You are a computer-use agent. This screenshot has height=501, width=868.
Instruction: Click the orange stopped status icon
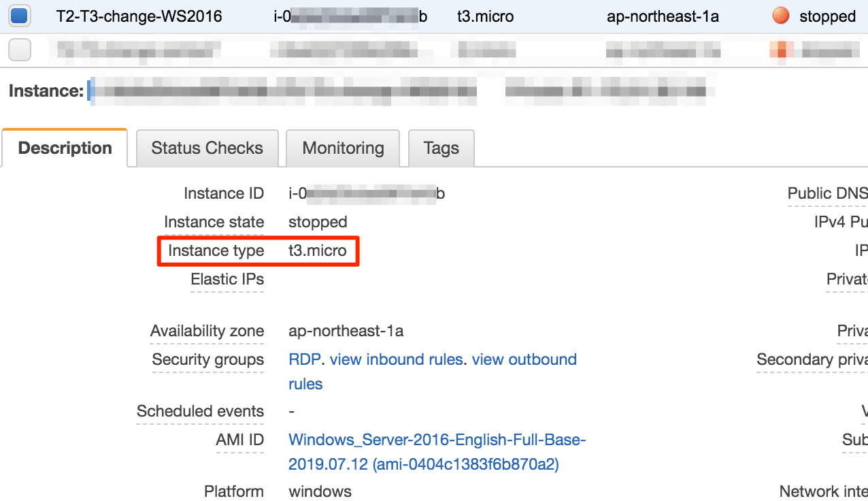pos(780,16)
